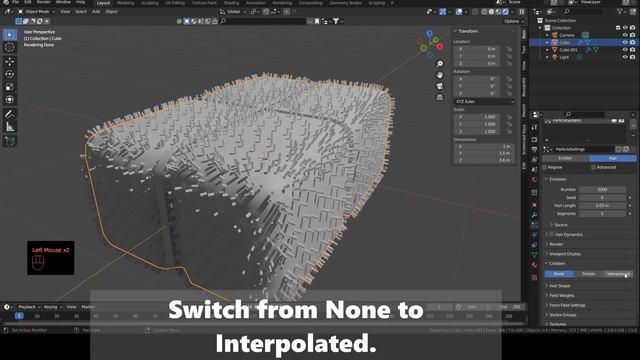The width and height of the screenshot is (640, 360).
Task: Open the Render menu in top bar
Action: pos(44,2)
